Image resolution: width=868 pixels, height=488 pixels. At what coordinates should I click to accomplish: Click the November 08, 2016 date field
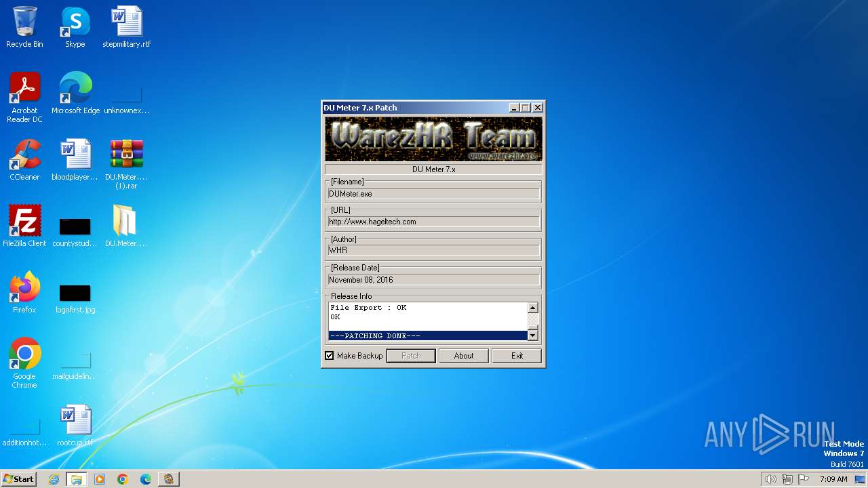[433, 280]
